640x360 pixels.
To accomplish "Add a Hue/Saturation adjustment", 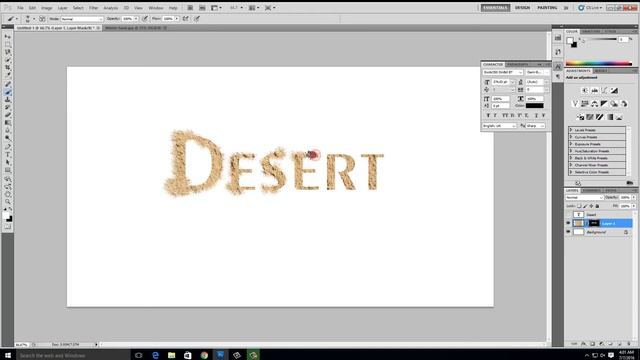I will 584,104.
